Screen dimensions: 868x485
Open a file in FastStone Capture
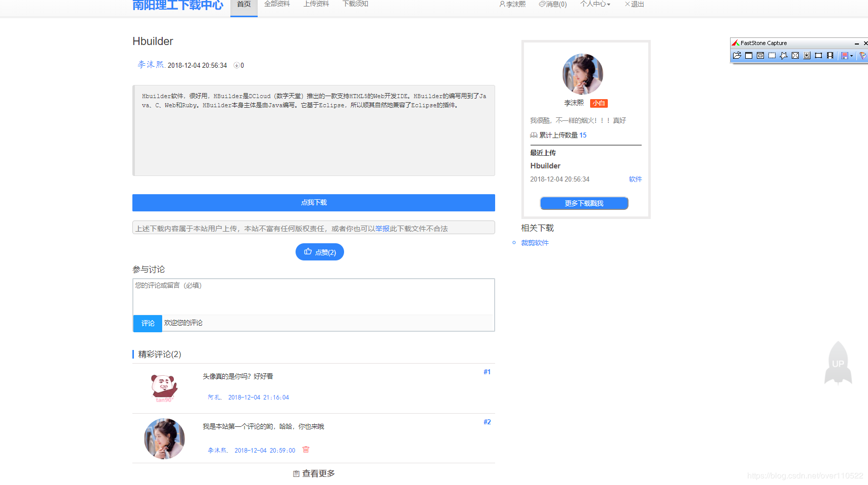737,56
